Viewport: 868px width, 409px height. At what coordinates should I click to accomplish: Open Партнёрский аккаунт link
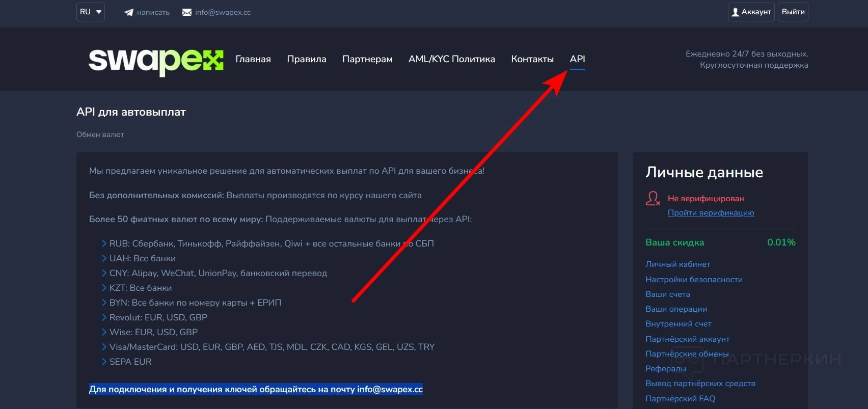(x=687, y=339)
